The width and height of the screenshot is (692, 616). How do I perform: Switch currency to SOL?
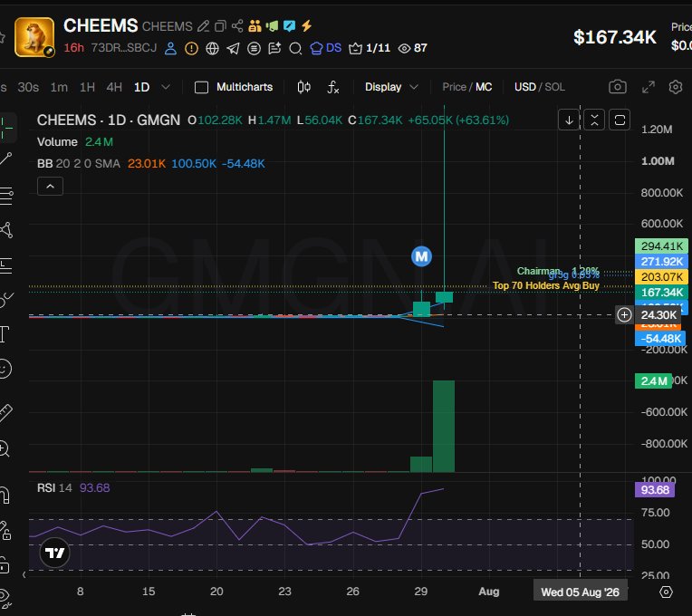[554, 87]
